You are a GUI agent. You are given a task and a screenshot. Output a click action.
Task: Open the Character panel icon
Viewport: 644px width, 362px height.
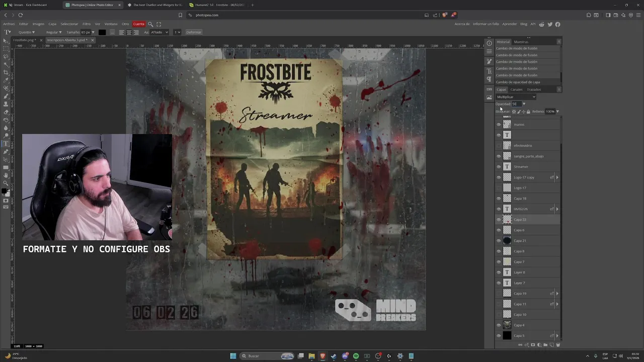point(489,71)
